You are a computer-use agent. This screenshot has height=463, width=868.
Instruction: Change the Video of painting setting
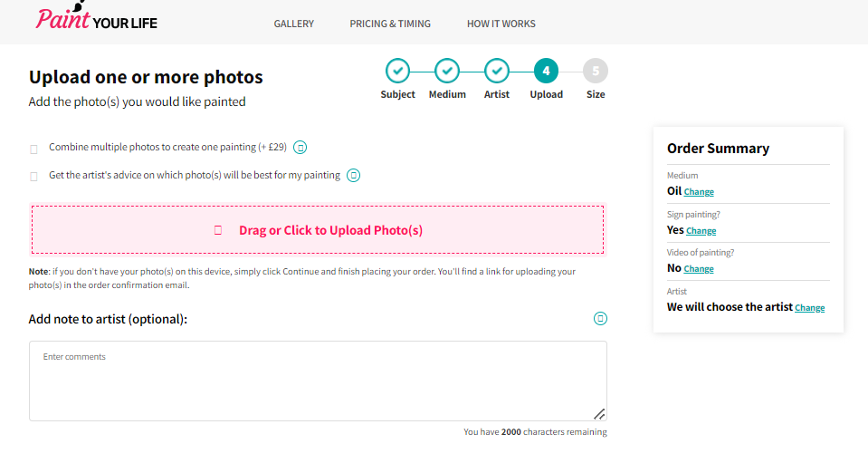pyautogui.click(x=699, y=269)
